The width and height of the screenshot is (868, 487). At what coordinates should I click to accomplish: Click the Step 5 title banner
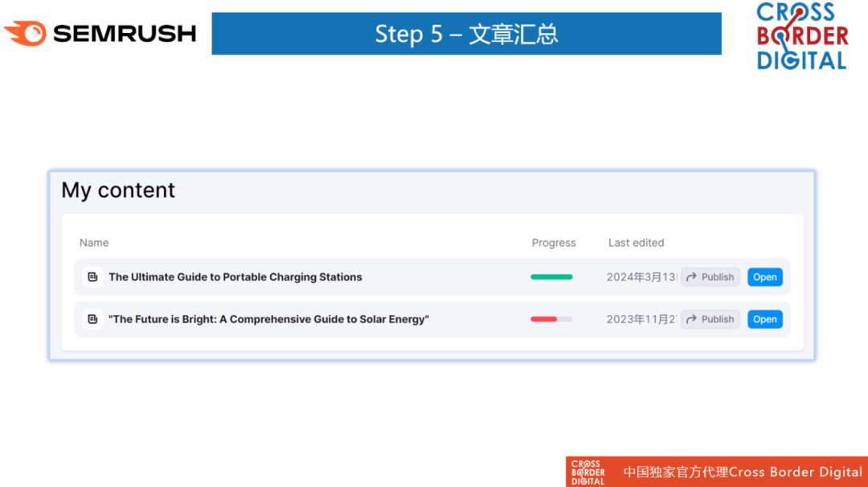click(466, 33)
